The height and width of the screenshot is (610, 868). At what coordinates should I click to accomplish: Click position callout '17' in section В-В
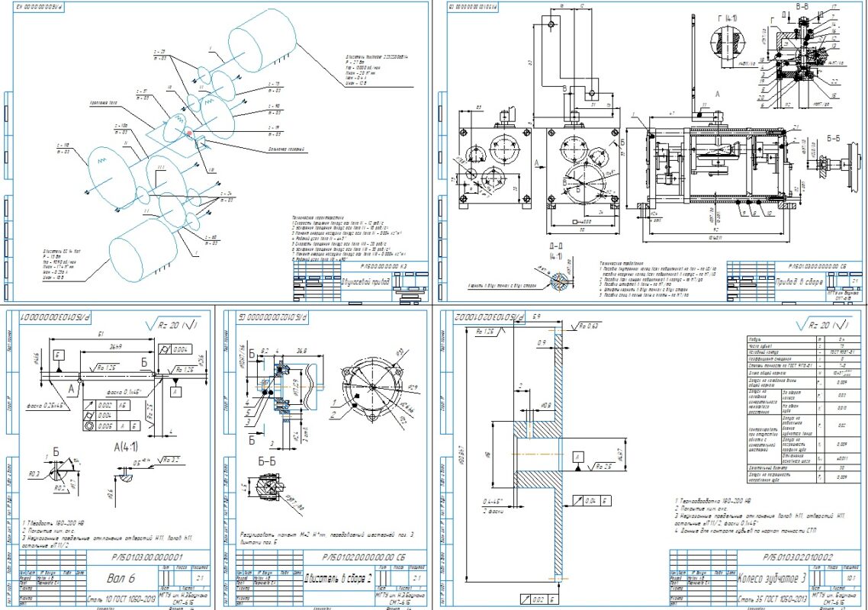pos(834,7)
